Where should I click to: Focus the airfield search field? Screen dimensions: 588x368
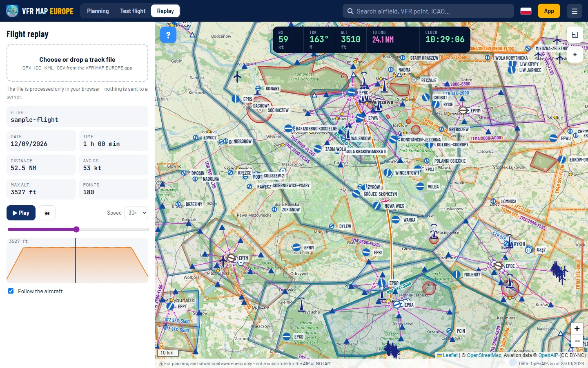(x=428, y=11)
